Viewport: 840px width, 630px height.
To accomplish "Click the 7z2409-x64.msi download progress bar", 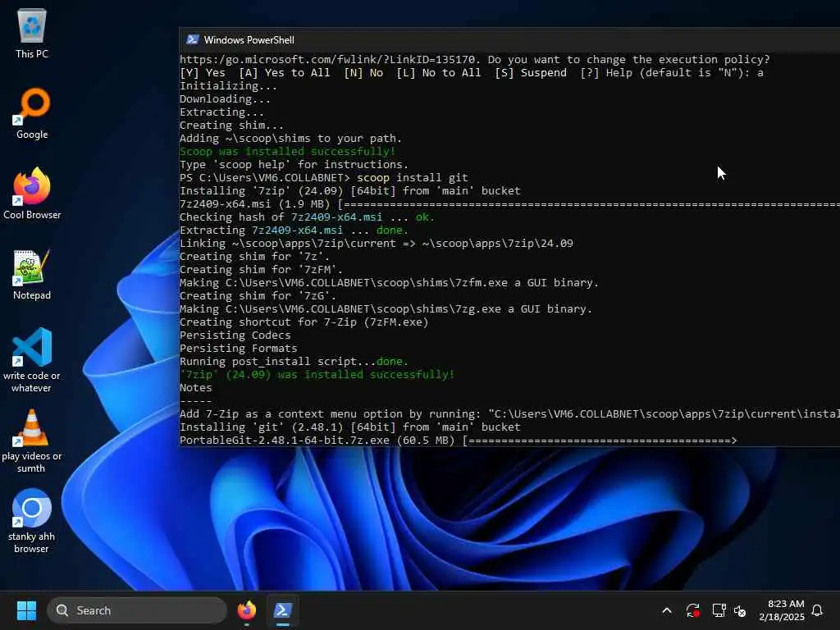I will point(588,204).
